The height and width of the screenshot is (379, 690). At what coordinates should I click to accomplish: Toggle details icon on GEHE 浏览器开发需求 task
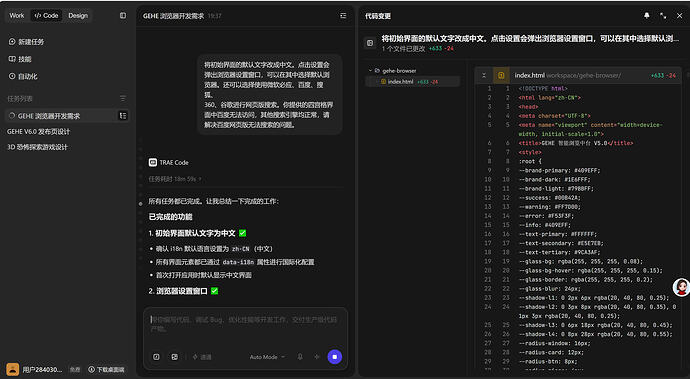pyautogui.click(x=123, y=116)
